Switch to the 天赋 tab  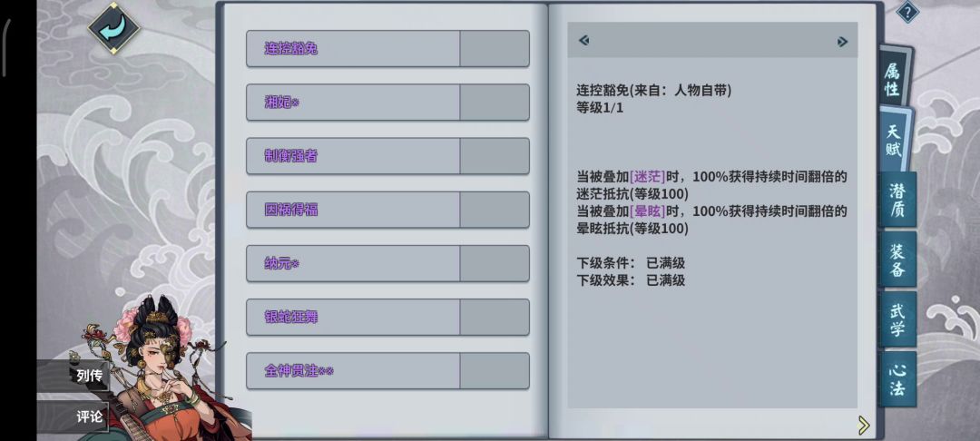pos(895,140)
